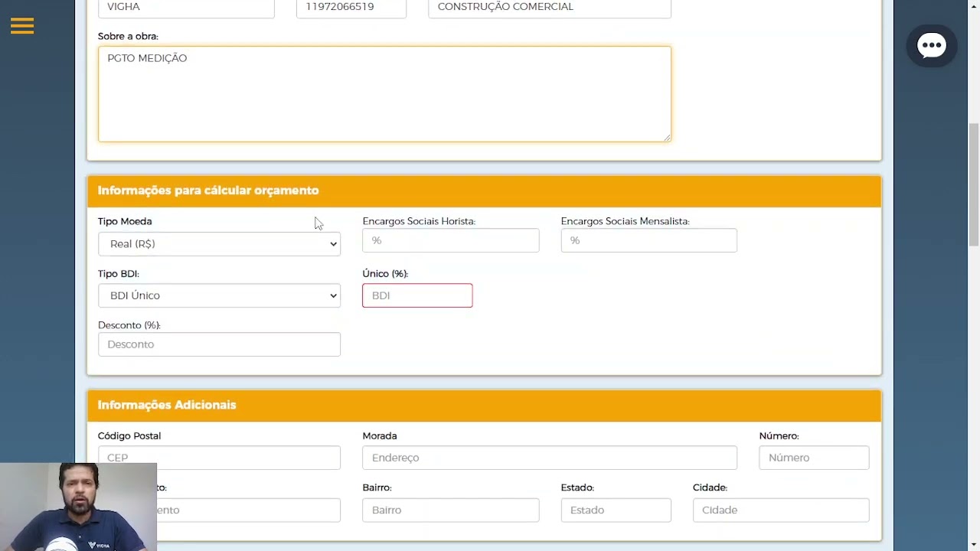Click the 'Tipo BDI:' label
Image resolution: width=980 pixels, height=551 pixels.
[119, 273]
